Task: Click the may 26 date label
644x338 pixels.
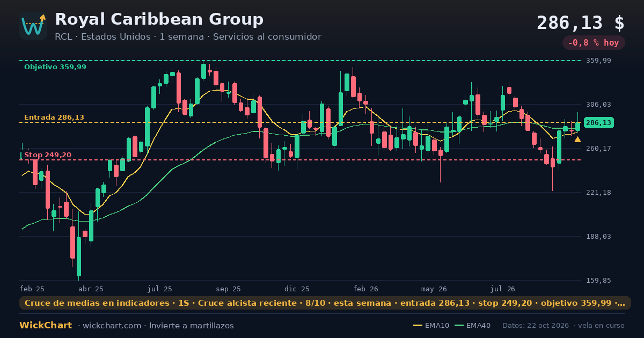Action: pos(435,289)
